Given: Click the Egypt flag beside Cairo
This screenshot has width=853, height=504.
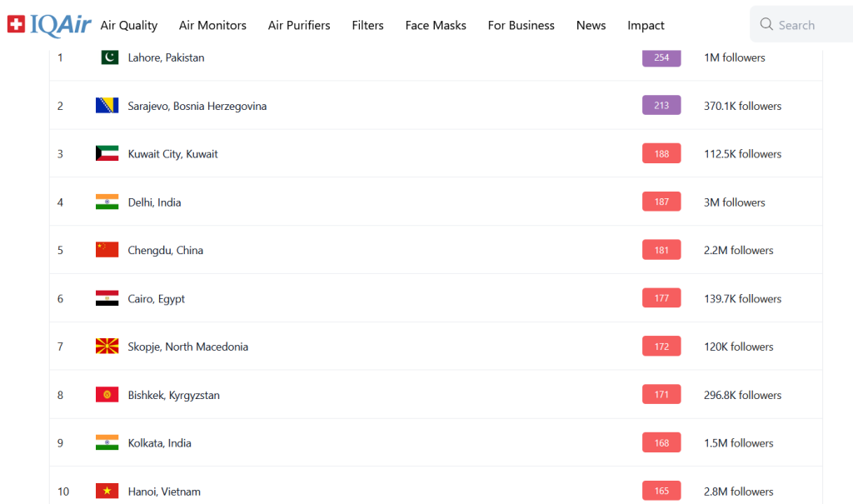Looking at the screenshot, I should pyautogui.click(x=107, y=298).
